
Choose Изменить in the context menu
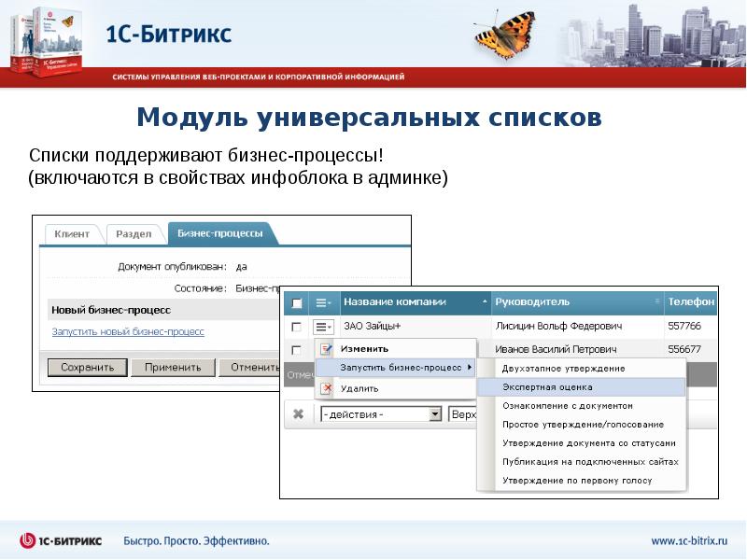click(x=395, y=349)
